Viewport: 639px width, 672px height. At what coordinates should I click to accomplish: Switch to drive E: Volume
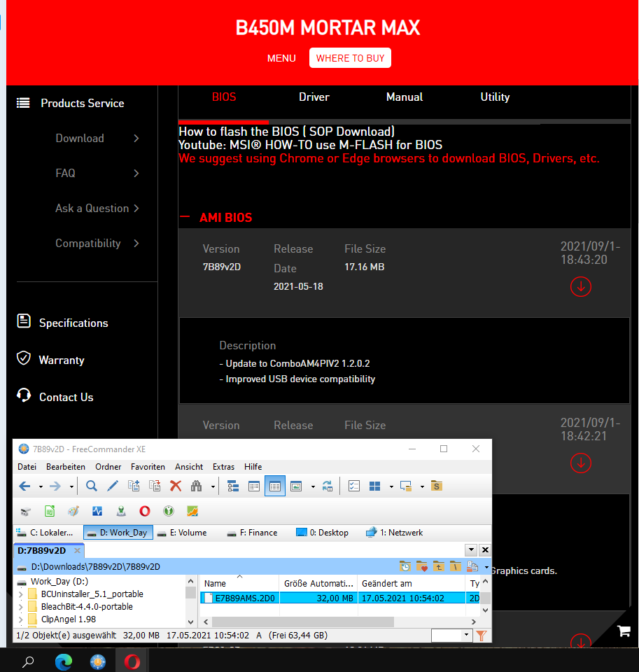click(182, 533)
